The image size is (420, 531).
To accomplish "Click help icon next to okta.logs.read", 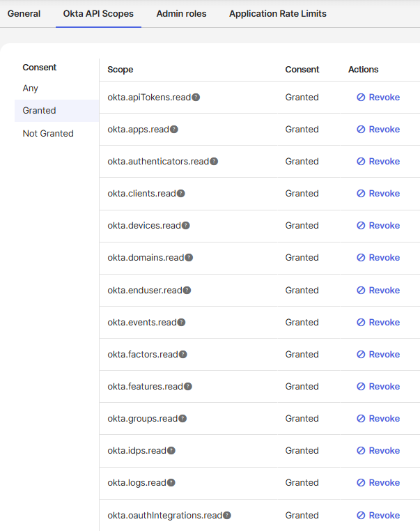I will click(x=171, y=483).
